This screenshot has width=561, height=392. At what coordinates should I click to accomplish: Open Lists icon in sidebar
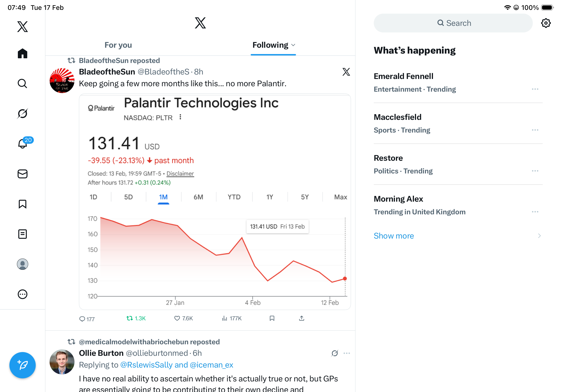23,234
